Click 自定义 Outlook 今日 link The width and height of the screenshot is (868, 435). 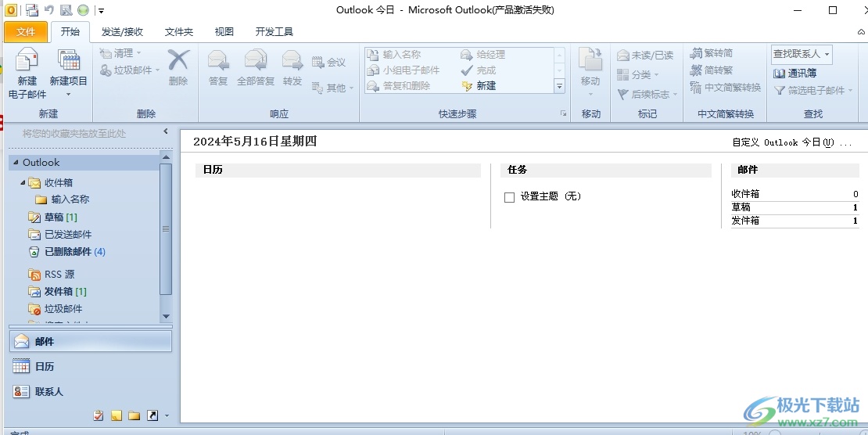click(x=791, y=142)
